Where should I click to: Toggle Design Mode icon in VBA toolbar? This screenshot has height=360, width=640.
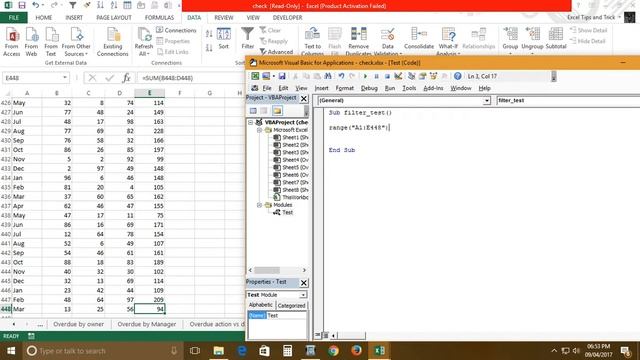click(x=398, y=76)
